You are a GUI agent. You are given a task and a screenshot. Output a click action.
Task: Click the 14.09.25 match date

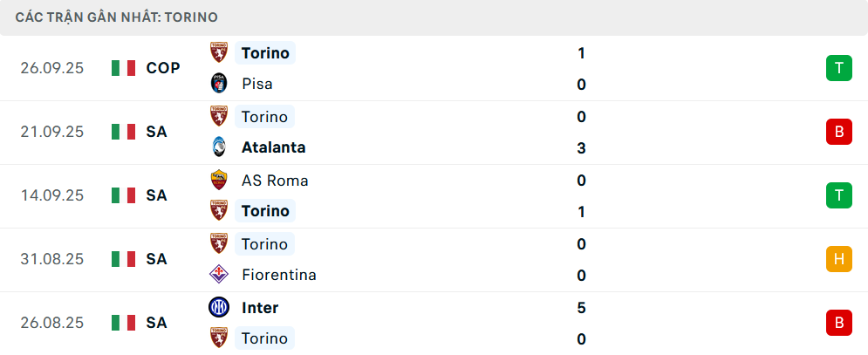[x=52, y=195]
